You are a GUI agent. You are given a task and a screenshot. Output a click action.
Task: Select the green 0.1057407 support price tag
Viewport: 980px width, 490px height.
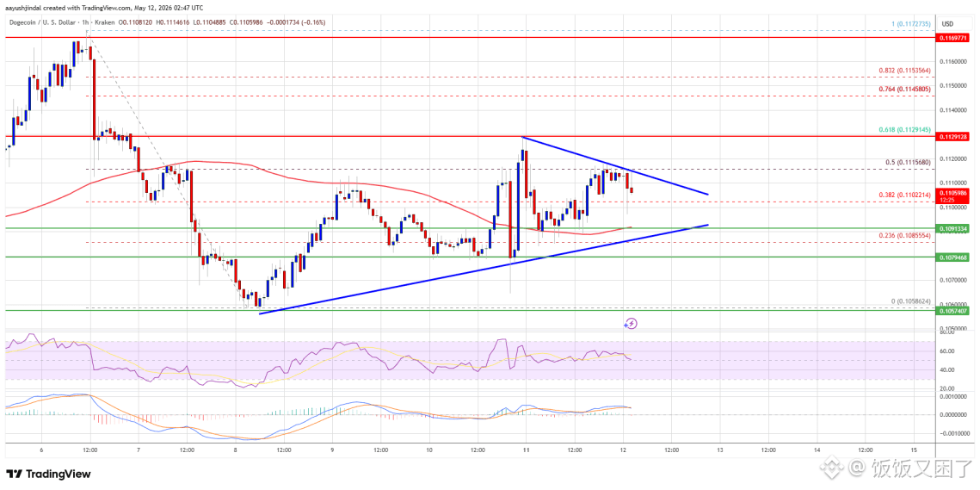tap(952, 310)
